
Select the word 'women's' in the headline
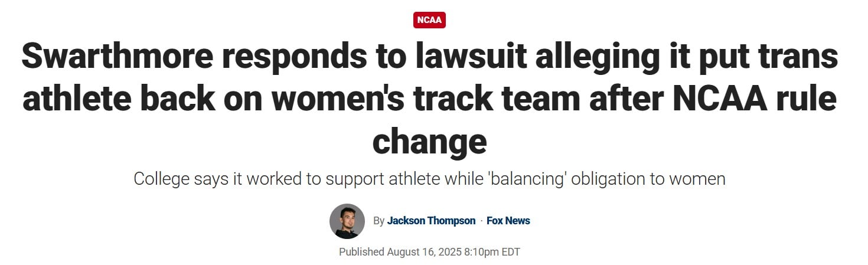[335, 99]
